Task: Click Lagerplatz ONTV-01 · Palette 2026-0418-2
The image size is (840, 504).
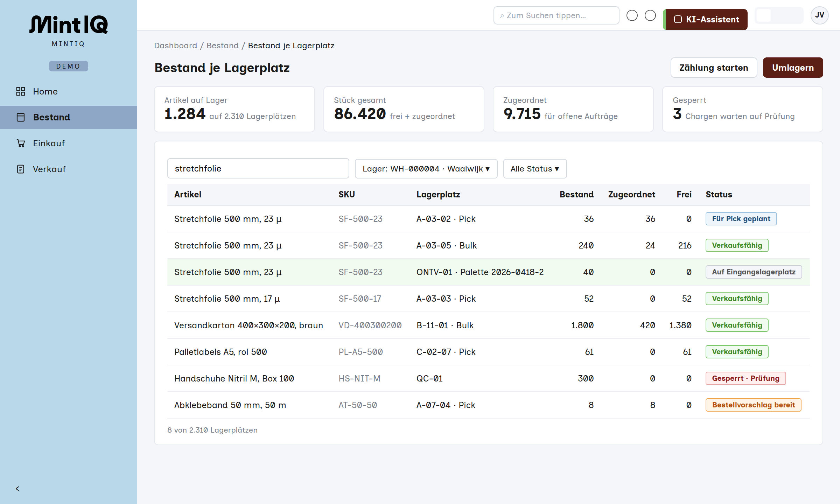Action: click(480, 272)
